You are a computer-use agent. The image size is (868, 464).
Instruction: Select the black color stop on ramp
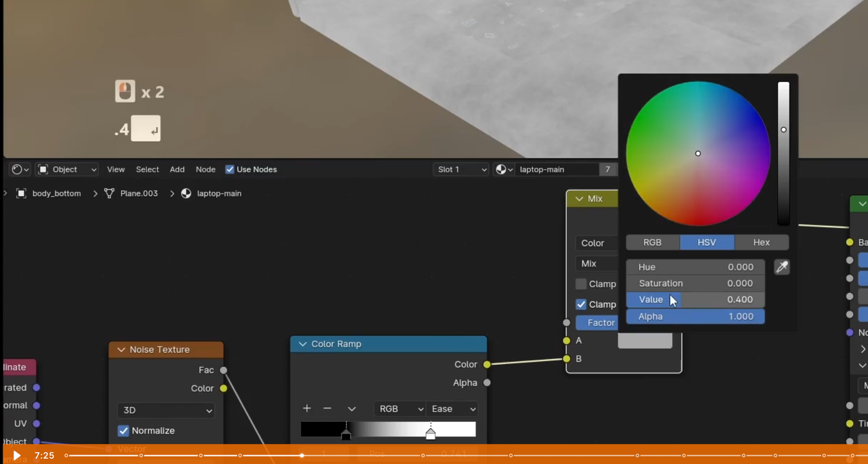tap(346, 433)
